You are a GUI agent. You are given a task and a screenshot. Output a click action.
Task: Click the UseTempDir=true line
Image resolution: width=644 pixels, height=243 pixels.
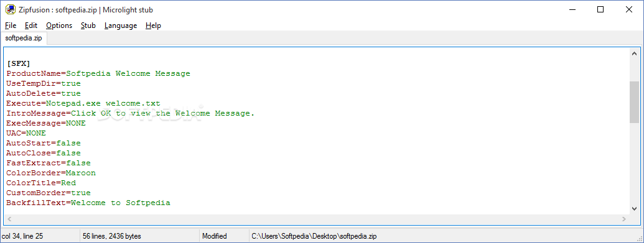pos(43,83)
